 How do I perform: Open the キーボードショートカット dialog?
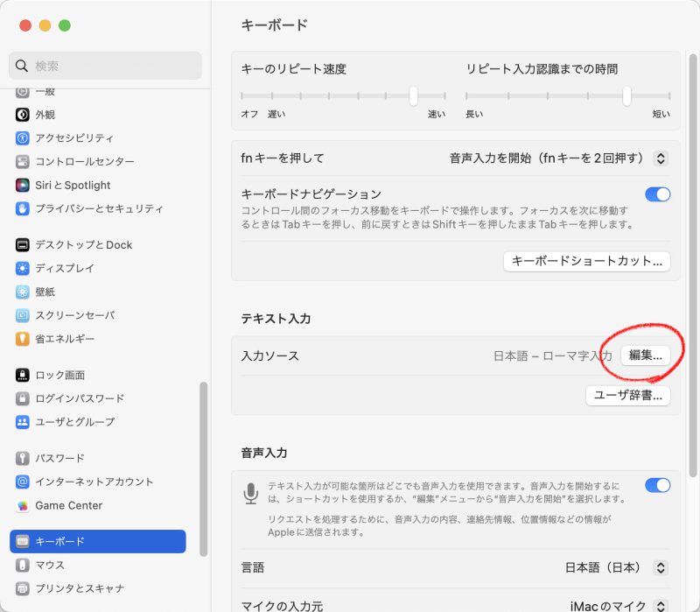586,261
